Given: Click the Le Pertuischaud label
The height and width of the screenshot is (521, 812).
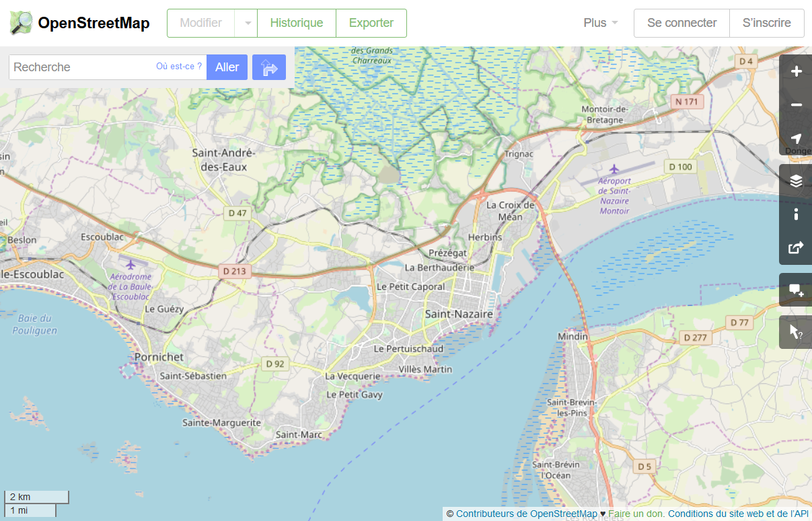Looking at the screenshot, I should (409, 349).
